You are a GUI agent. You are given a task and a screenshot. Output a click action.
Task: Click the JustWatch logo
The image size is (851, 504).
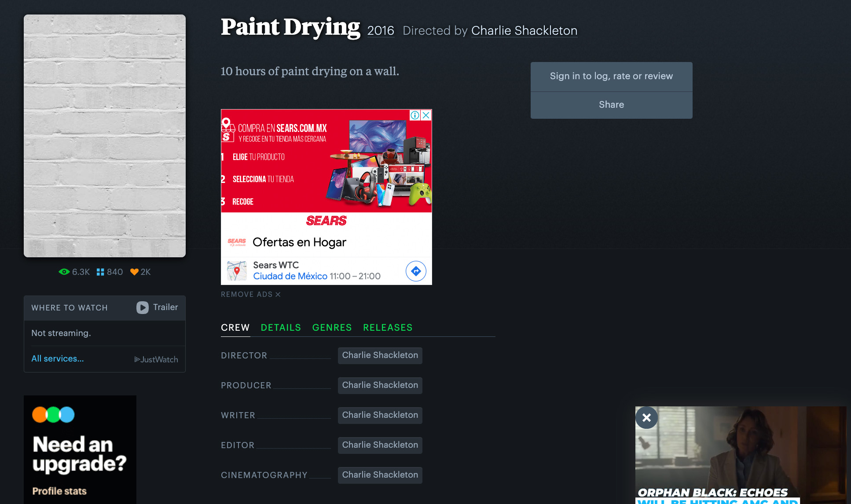click(x=156, y=359)
